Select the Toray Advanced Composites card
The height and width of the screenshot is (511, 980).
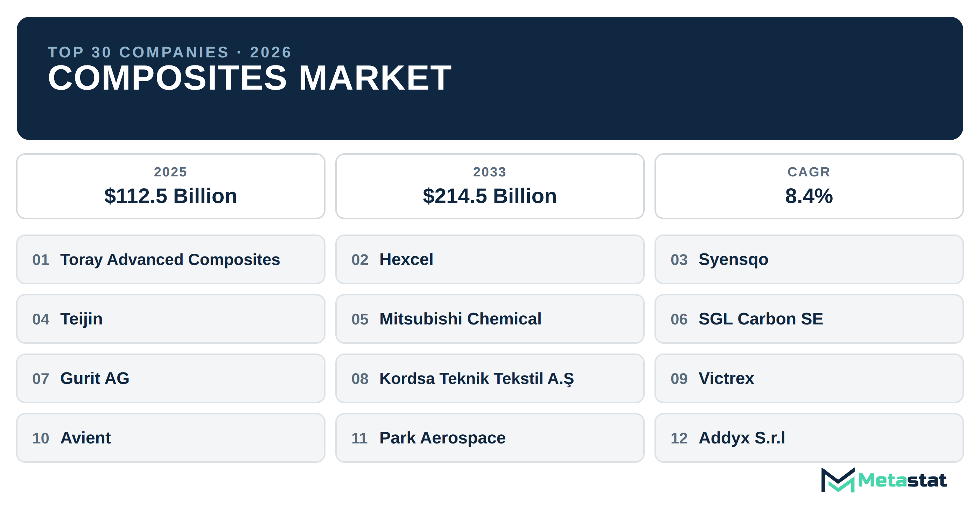171,259
